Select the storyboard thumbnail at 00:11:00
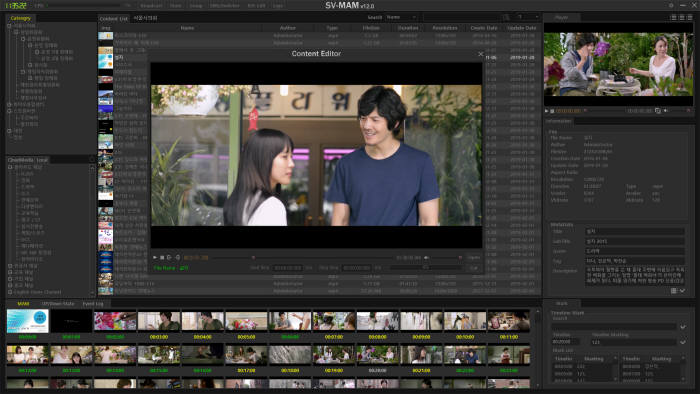The width and height of the screenshot is (700, 394). pyautogui.click(x=508, y=321)
